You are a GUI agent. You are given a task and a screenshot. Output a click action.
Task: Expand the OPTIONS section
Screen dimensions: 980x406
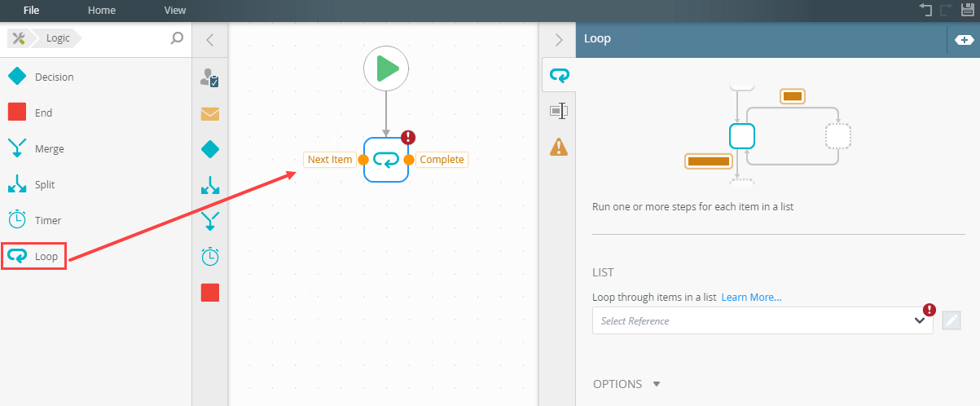click(626, 384)
